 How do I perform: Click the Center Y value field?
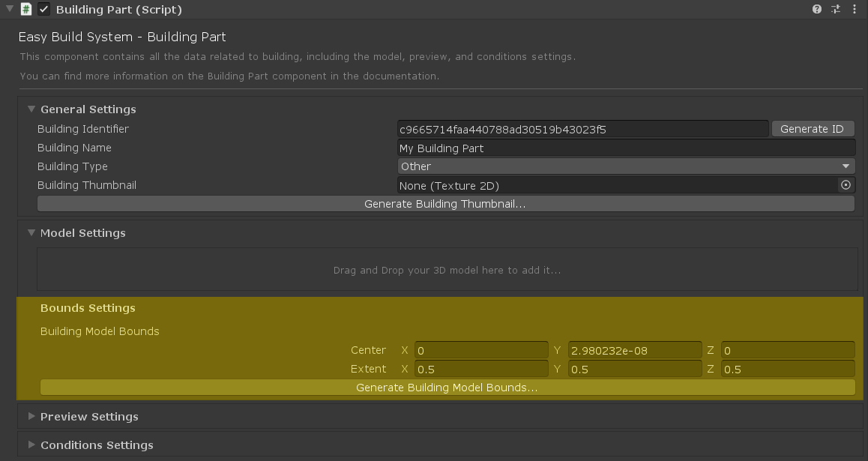[x=635, y=350]
